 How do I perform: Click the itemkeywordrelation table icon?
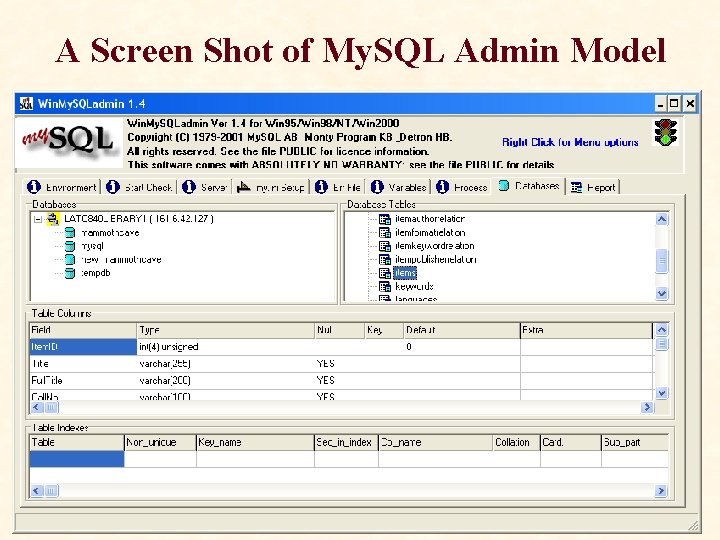(384, 246)
